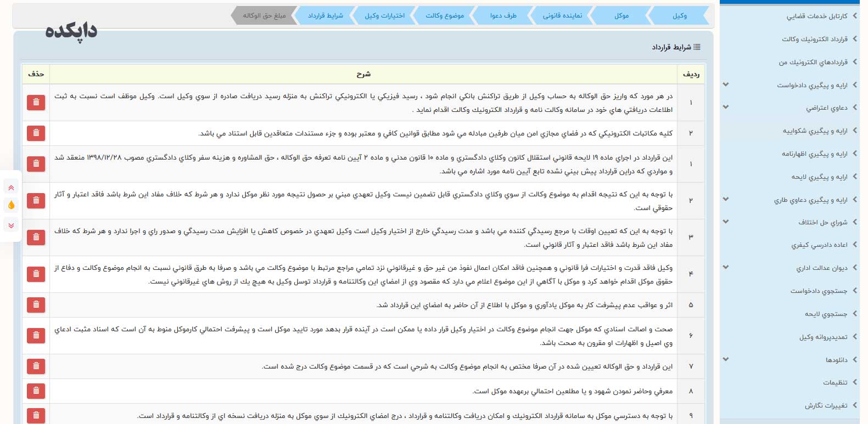Image resolution: width=868 pixels, height=424 pixels.
Task: Delete the row starting 'با توجه به این که تعیین اوقات'
Action: pos(36,237)
